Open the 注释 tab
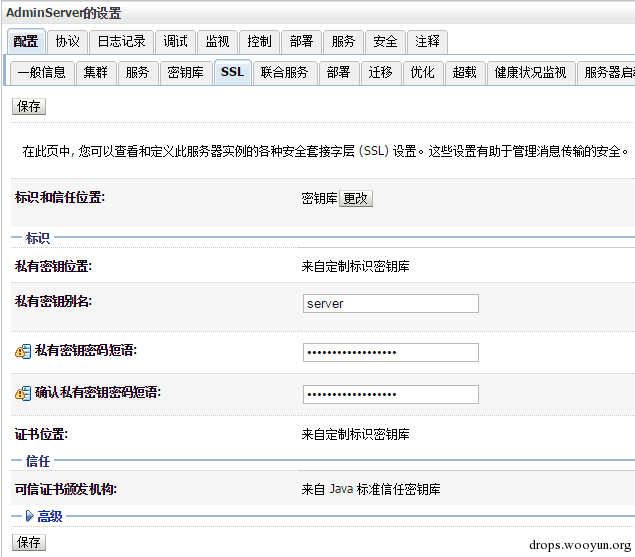Viewport: 635px width, 557px height. 427,41
